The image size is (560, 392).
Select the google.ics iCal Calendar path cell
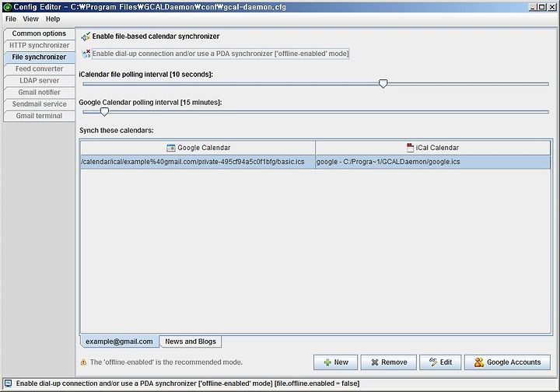click(433, 162)
